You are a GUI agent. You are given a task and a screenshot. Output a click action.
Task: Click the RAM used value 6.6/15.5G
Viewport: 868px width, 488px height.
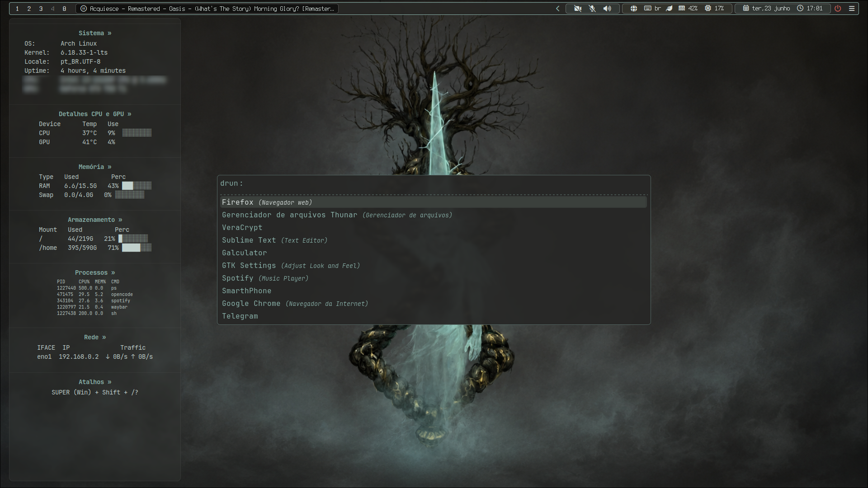click(80, 186)
